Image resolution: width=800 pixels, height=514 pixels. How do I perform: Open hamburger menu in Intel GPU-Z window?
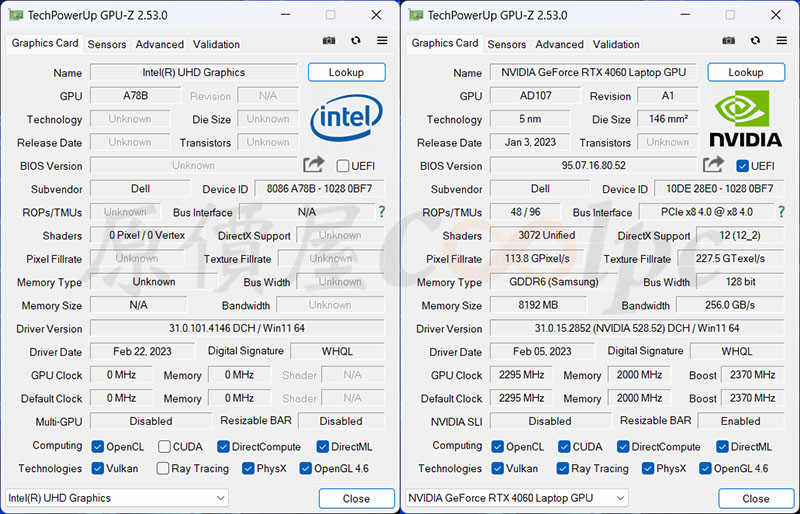[382, 40]
